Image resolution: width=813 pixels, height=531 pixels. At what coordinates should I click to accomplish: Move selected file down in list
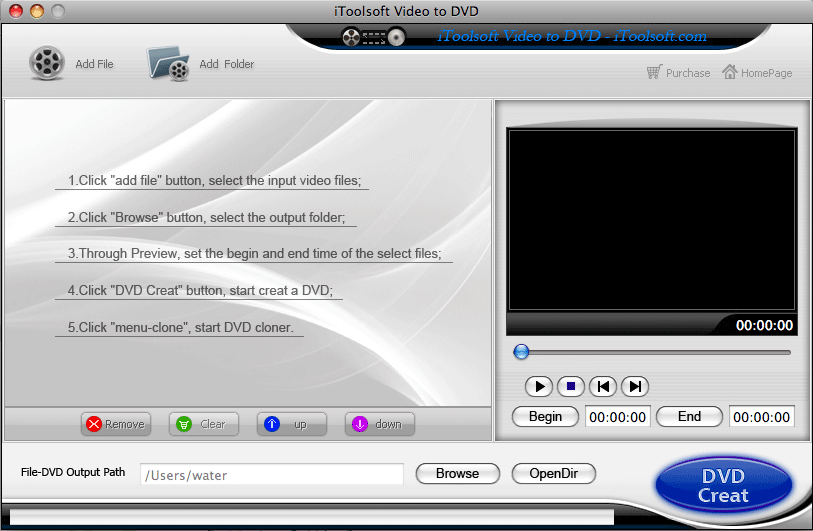point(379,424)
